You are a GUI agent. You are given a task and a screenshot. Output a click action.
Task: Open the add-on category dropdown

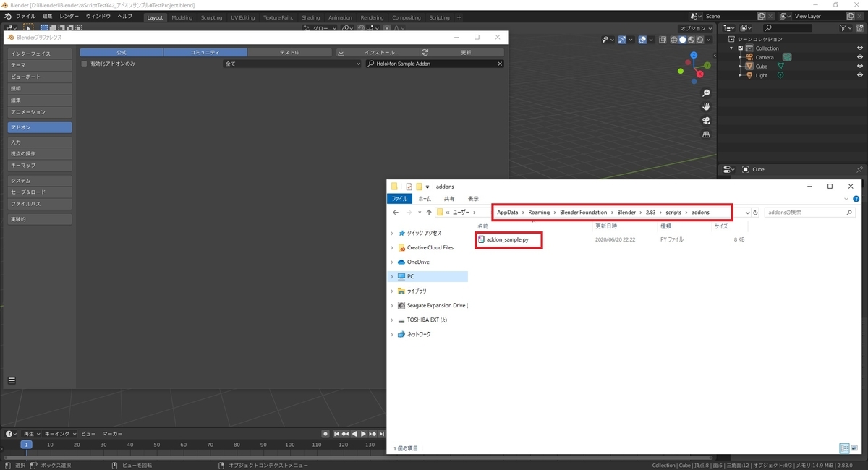292,64
